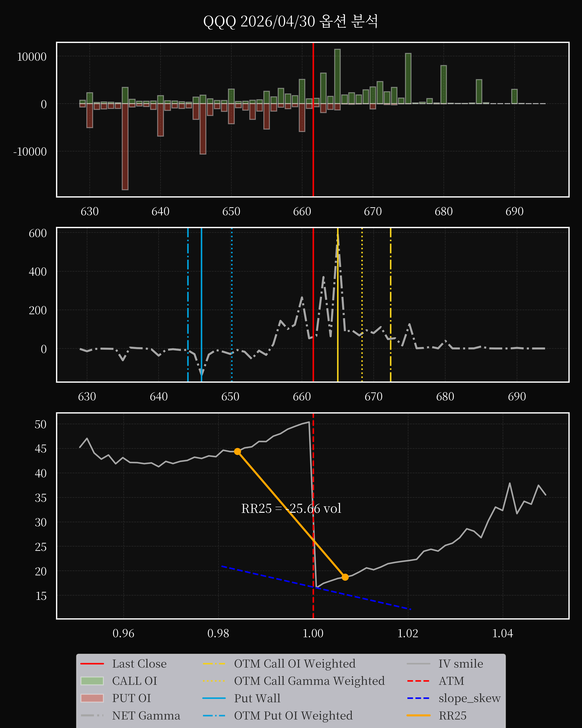Image resolution: width=582 pixels, height=728 pixels.
Task: Select the "CALL OI" legend label
Action: pos(135,681)
